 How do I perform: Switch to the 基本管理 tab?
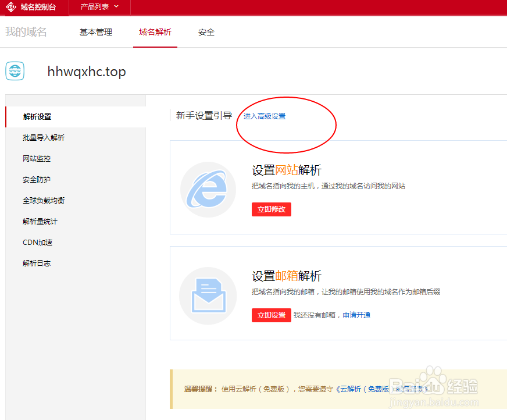(x=95, y=33)
